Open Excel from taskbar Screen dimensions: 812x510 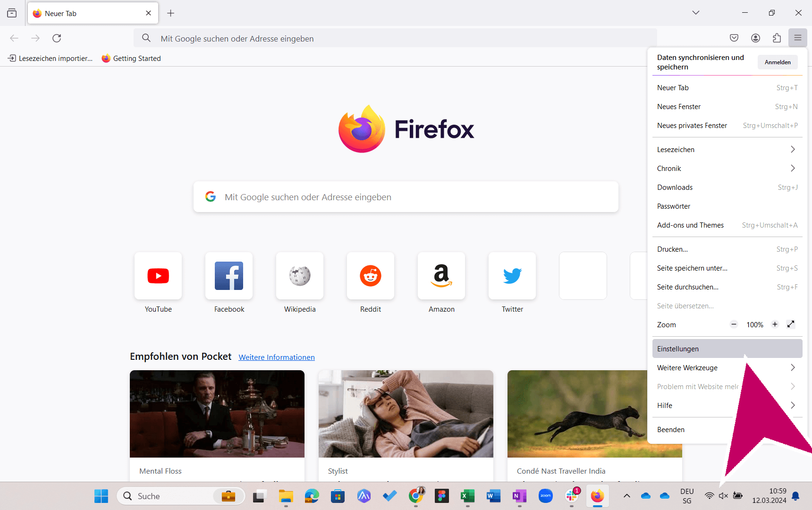coord(467,496)
